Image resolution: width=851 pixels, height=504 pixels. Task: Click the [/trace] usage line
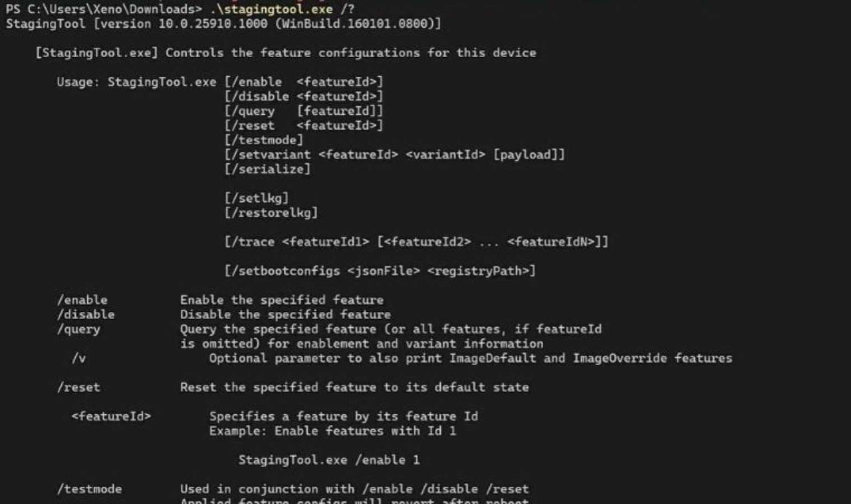[x=416, y=242]
